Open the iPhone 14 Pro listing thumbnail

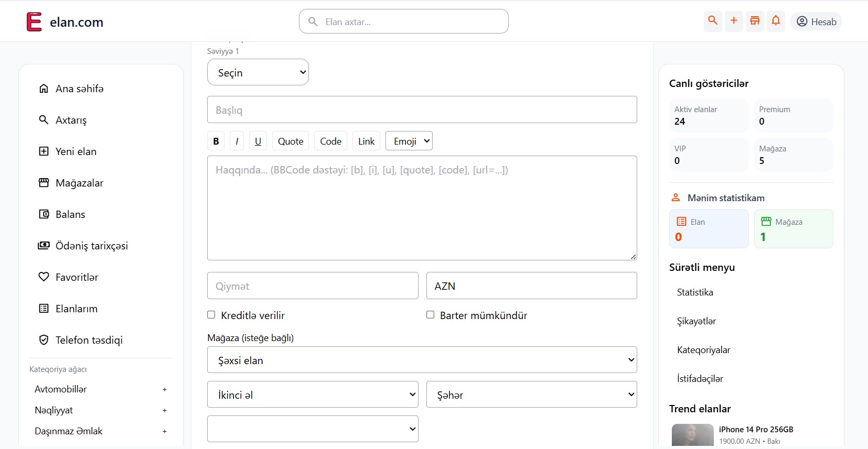pos(692,435)
